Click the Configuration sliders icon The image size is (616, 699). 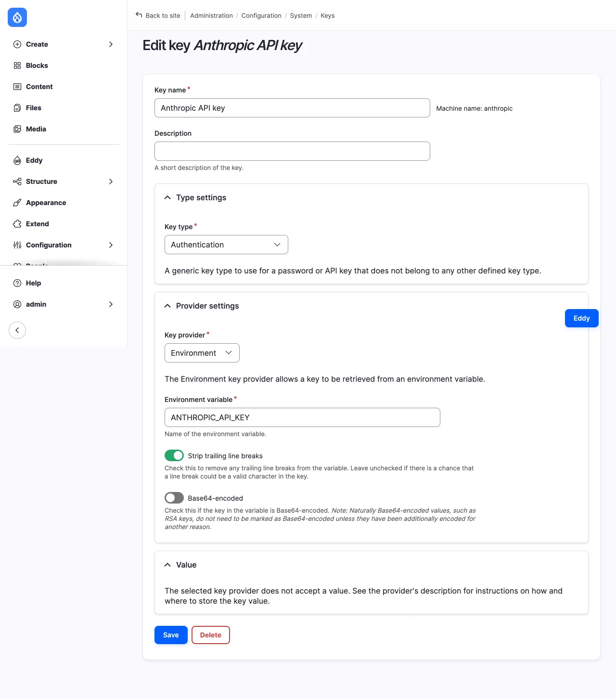[17, 245]
